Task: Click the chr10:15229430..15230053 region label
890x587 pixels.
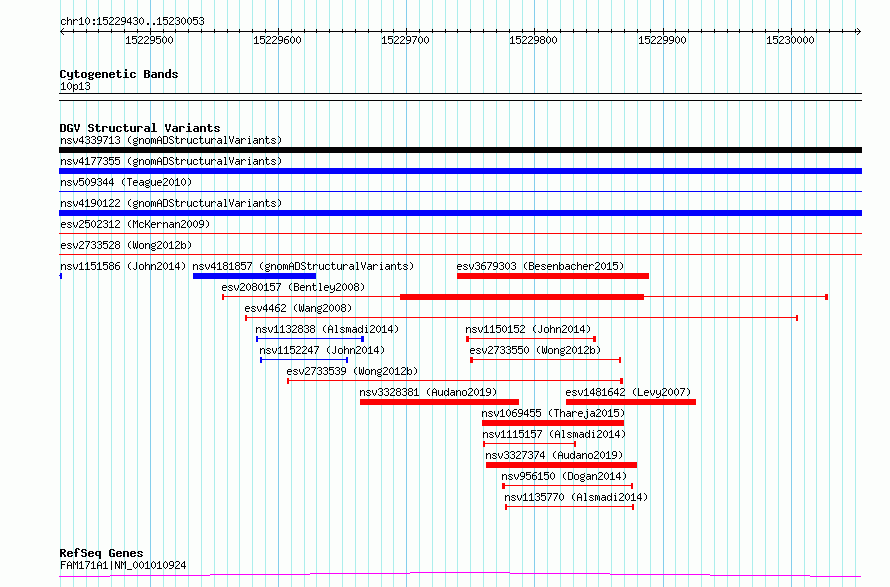Action: [132, 21]
